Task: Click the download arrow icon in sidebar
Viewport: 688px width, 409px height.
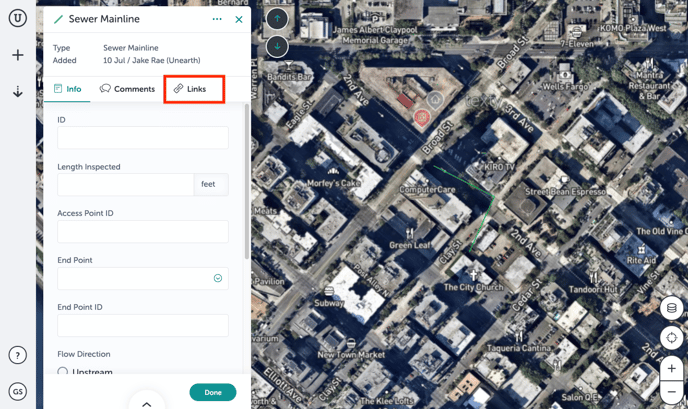Action: click(18, 91)
